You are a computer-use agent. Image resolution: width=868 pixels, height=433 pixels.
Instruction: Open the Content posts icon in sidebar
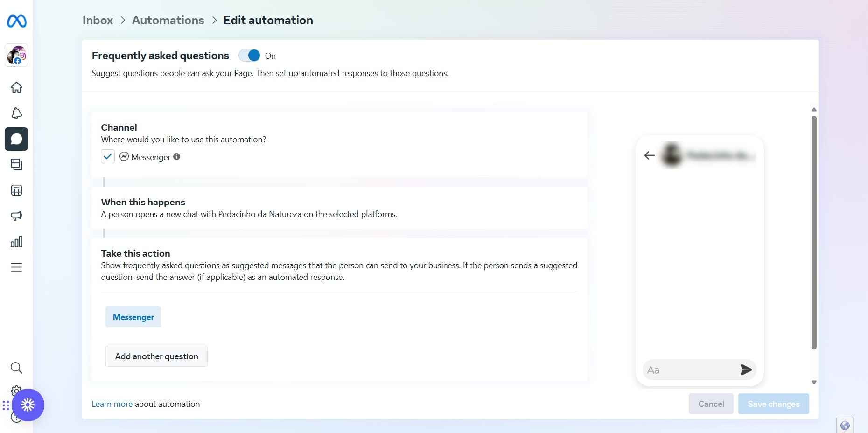[16, 165]
